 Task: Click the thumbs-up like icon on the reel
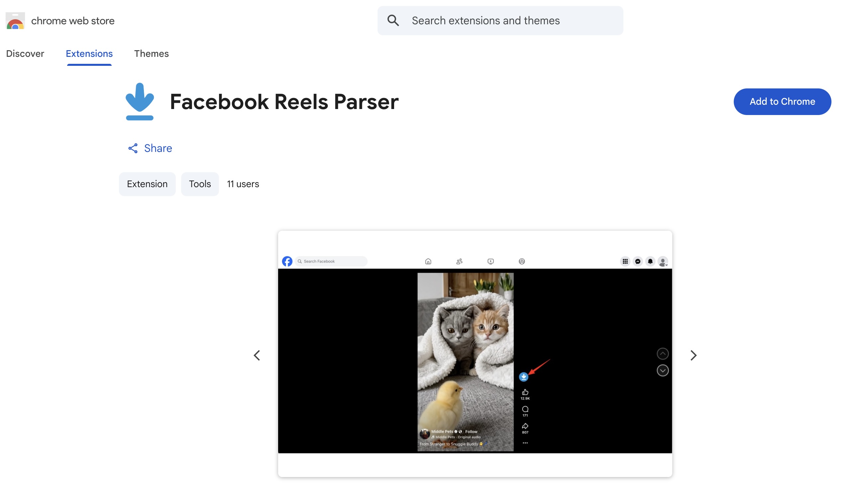coord(525,393)
